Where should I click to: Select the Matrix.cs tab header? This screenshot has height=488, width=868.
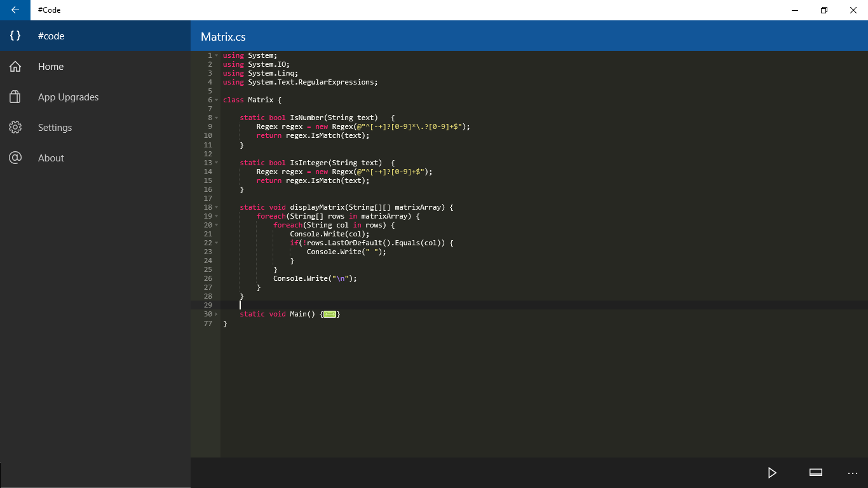(222, 36)
